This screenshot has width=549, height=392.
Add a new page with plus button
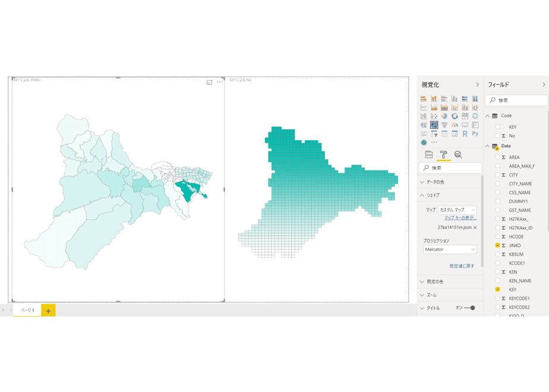(x=48, y=311)
